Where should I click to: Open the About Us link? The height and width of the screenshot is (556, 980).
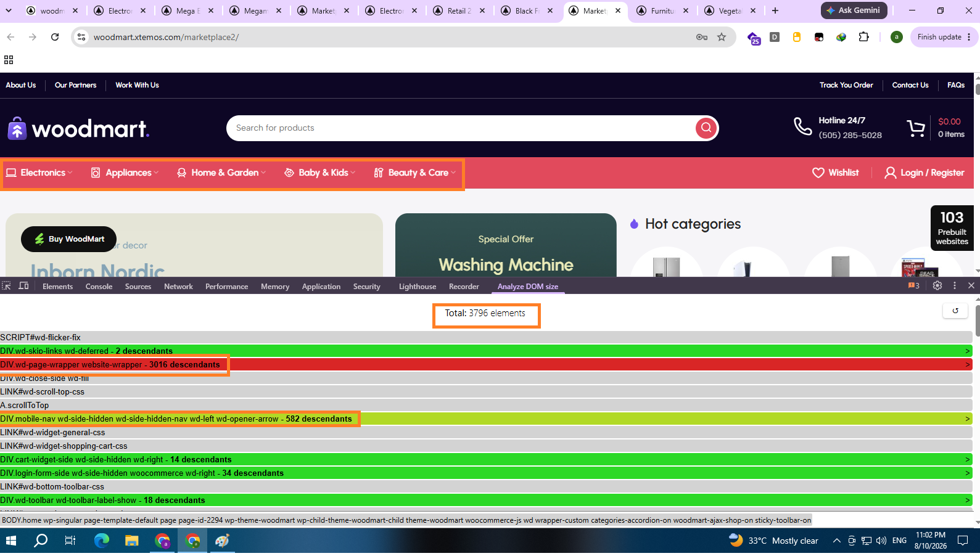[21, 85]
